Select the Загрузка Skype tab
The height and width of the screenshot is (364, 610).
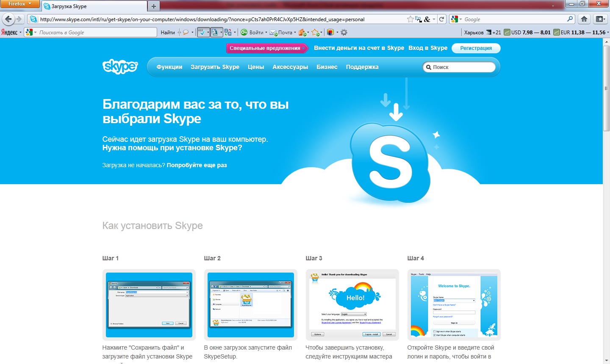[x=94, y=6]
